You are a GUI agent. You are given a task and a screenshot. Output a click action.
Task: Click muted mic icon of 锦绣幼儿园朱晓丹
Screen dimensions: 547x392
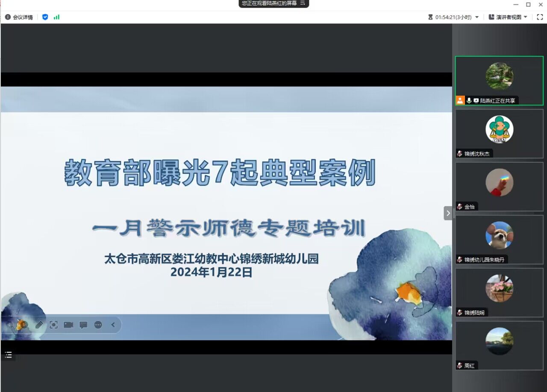click(460, 260)
